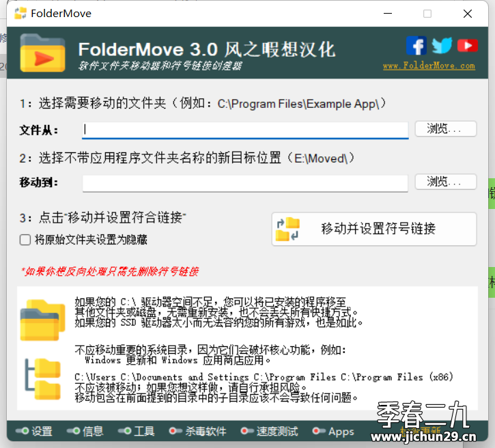
Task: Click the example path C:\Program Files\Example App\
Action: pyautogui.click(x=298, y=104)
